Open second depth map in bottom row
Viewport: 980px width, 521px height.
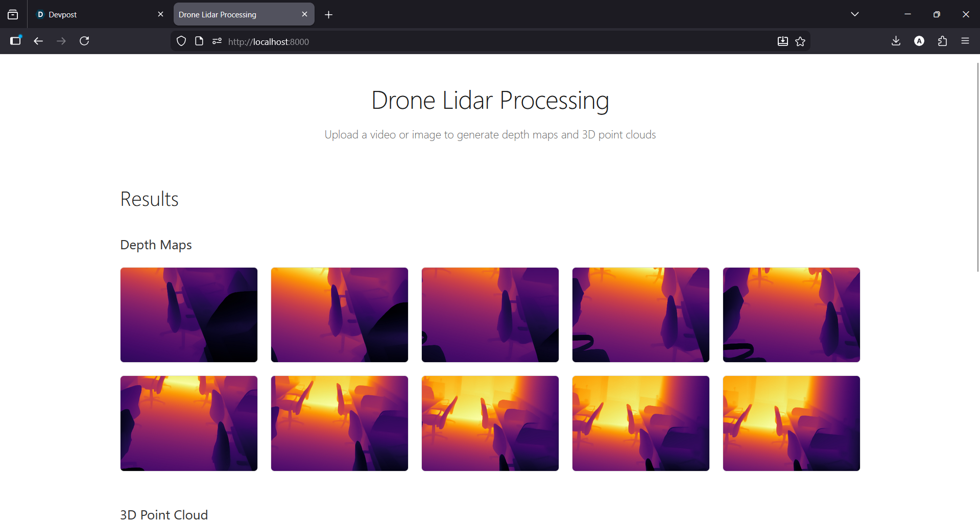point(340,423)
